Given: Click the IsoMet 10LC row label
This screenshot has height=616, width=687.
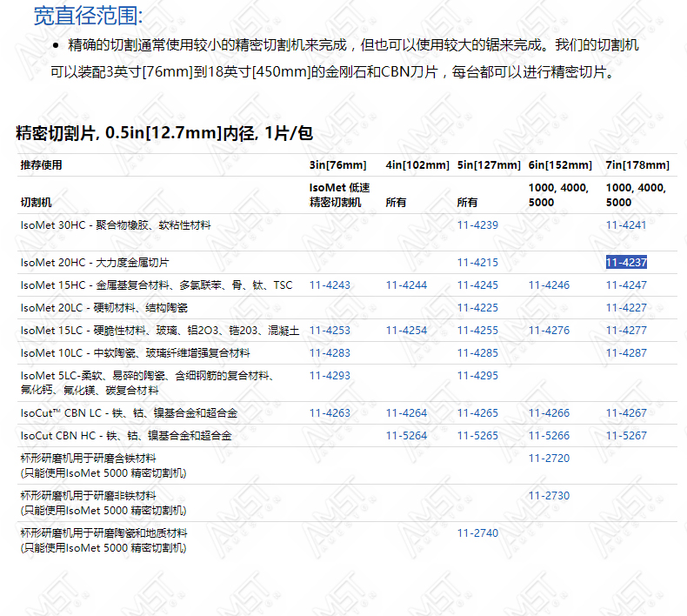Looking at the screenshot, I should pos(135,353).
